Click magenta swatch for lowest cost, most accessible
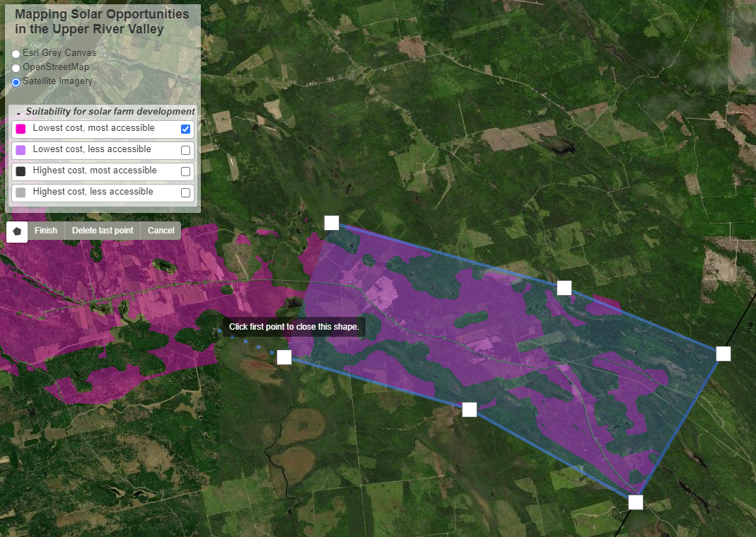The height and width of the screenshot is (537, 756). coord(21,129)
